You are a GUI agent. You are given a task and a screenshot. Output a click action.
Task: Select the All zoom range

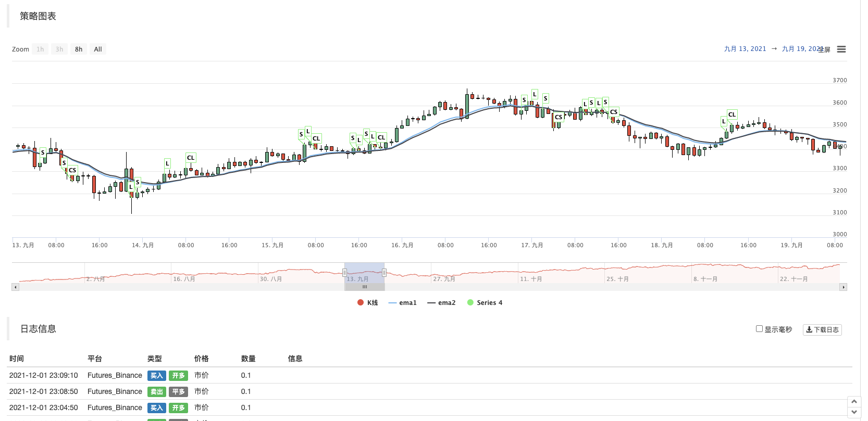point(98,49)
